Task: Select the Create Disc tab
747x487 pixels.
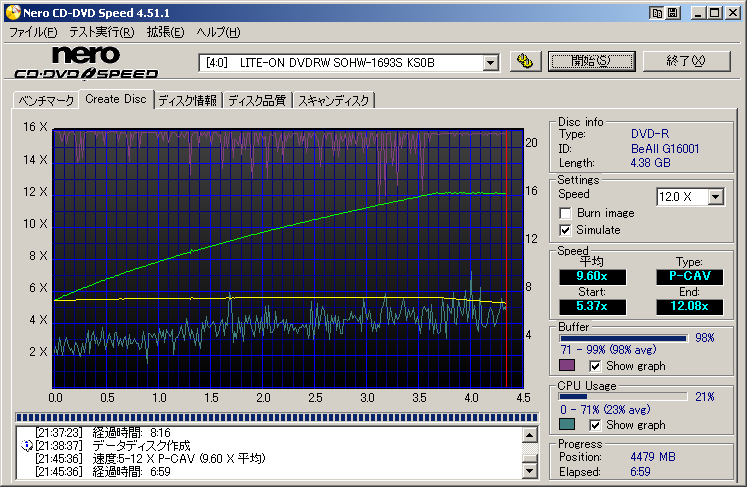Action: pyautogui.click(x=116, y=99)
